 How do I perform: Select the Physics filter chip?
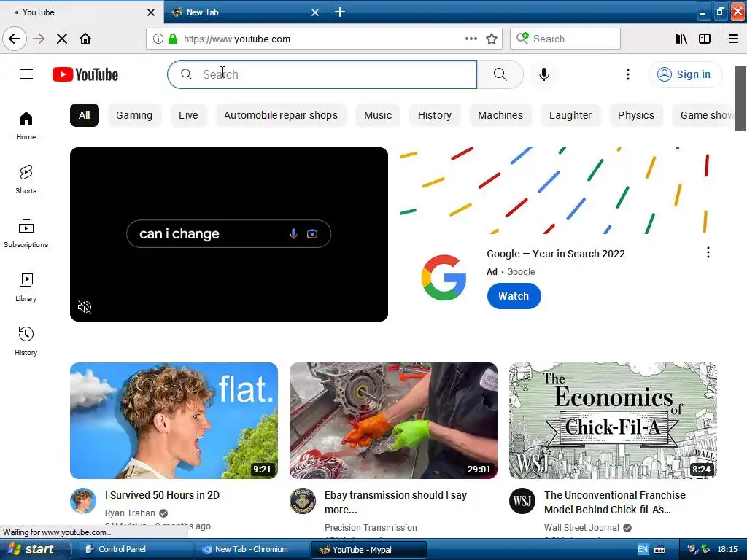pos(636,115)
